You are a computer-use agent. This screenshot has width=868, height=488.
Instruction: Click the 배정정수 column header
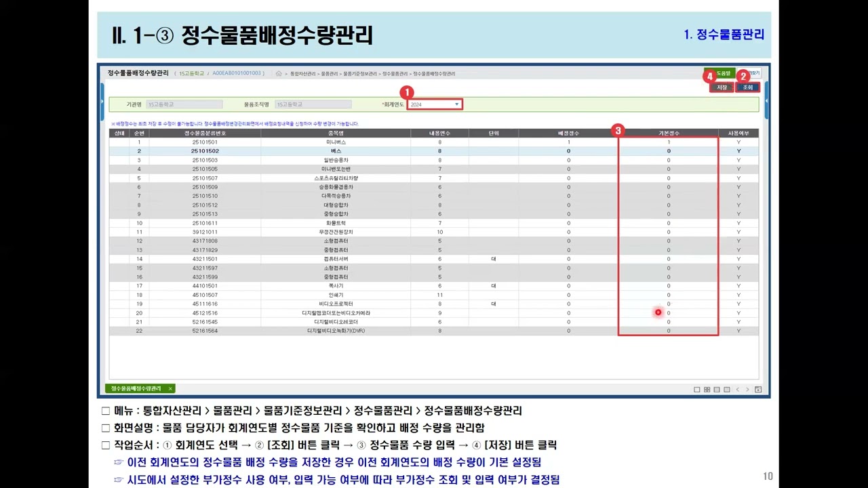(x=568, y=134)
